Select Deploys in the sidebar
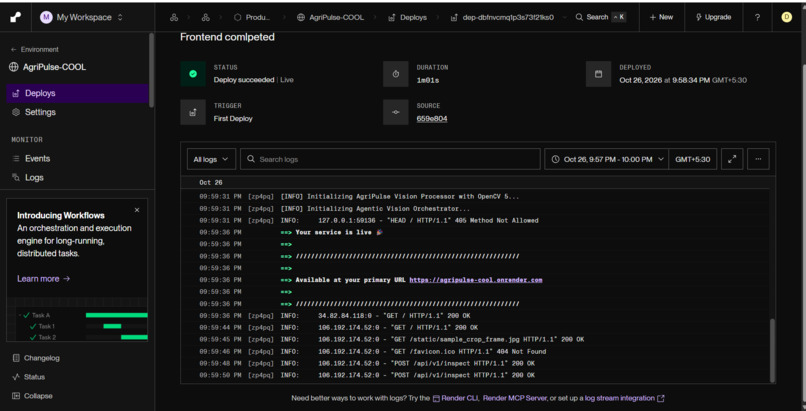 click(x=77, y=94)
